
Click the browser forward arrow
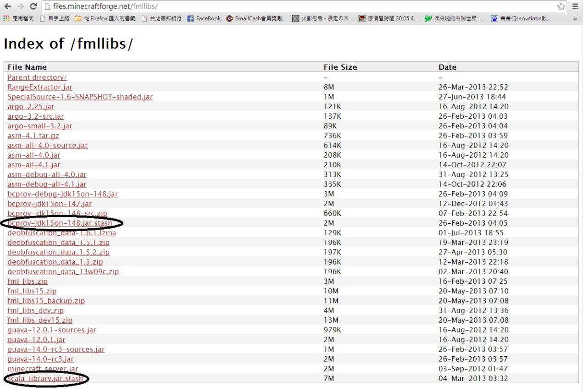pyautogui.click(x=20, y=6)
